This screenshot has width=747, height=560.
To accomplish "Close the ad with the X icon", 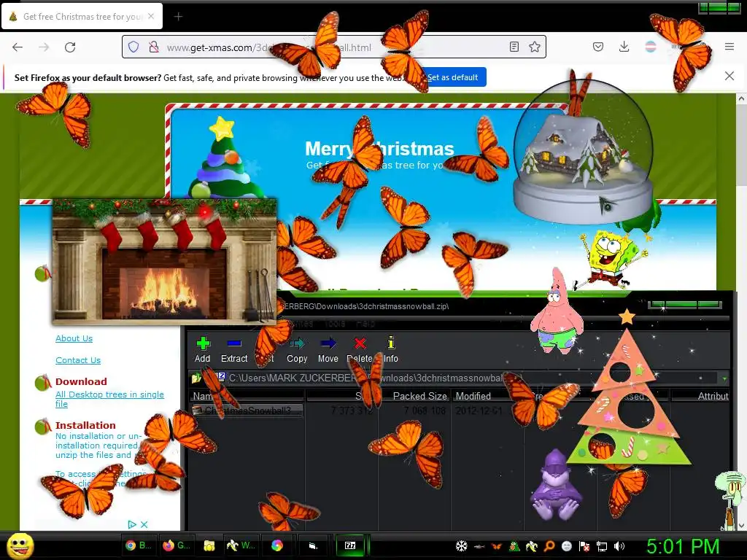I will 144,524.
